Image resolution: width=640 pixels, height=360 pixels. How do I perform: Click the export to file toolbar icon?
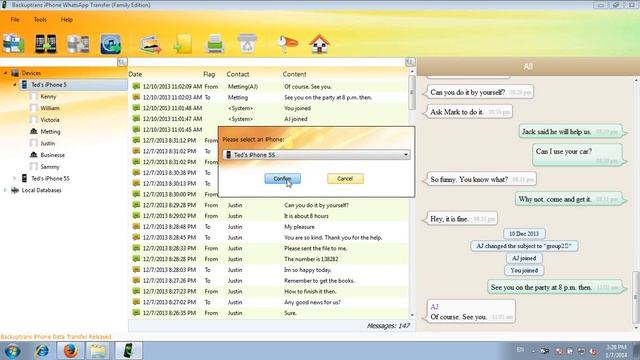point(182,44)
